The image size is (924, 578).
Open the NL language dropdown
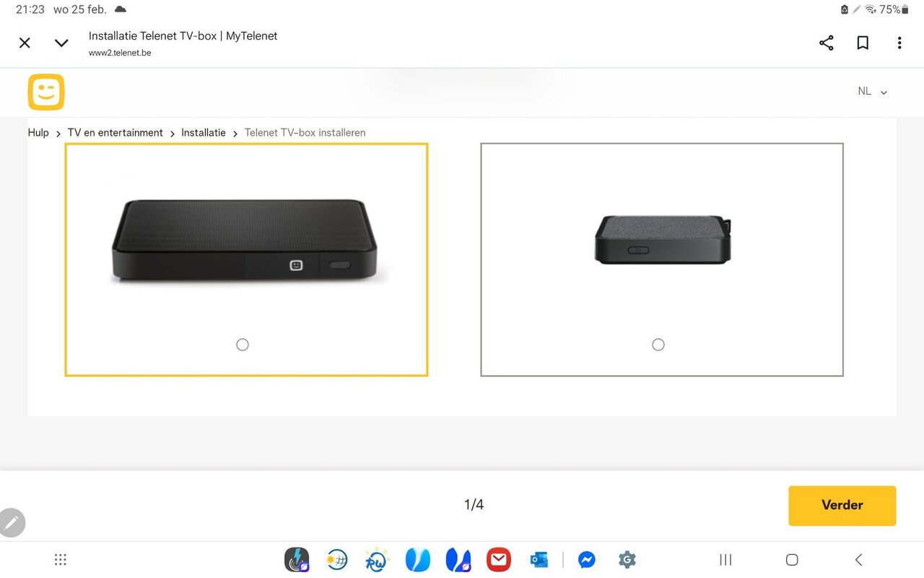(x=872, y=91)
